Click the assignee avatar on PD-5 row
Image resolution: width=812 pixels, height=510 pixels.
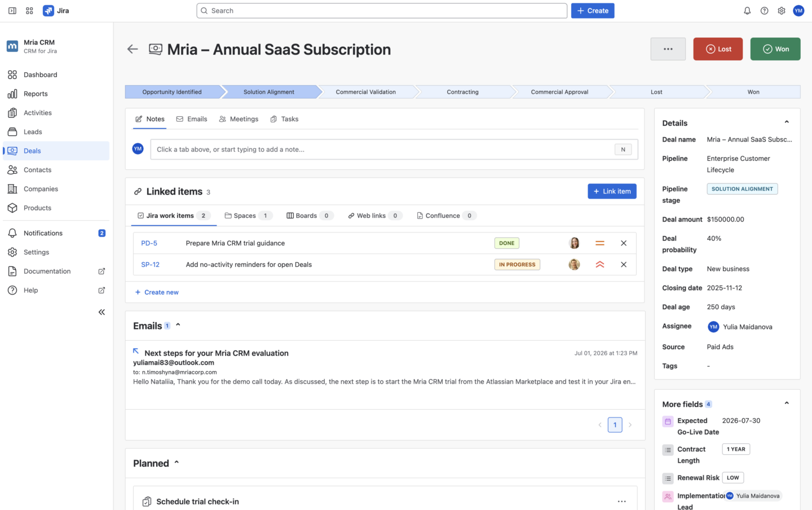[575, 243]
